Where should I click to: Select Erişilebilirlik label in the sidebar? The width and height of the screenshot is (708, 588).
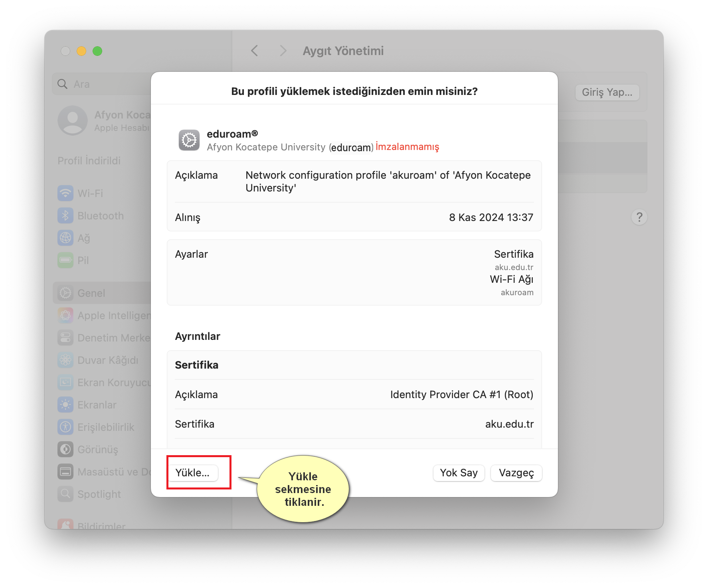pos(106,427)
